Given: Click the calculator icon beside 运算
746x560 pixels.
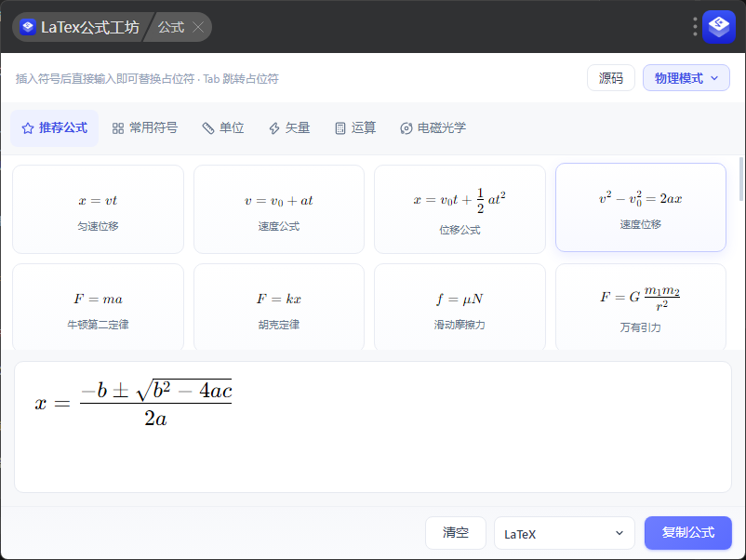Looking at the screenshot, I should [340, 128].
